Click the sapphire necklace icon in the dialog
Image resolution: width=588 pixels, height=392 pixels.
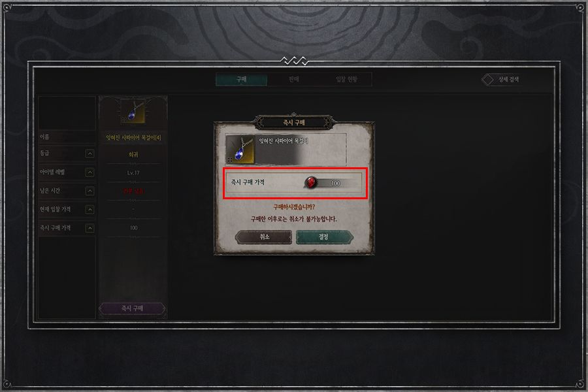[x=240, y=150]
